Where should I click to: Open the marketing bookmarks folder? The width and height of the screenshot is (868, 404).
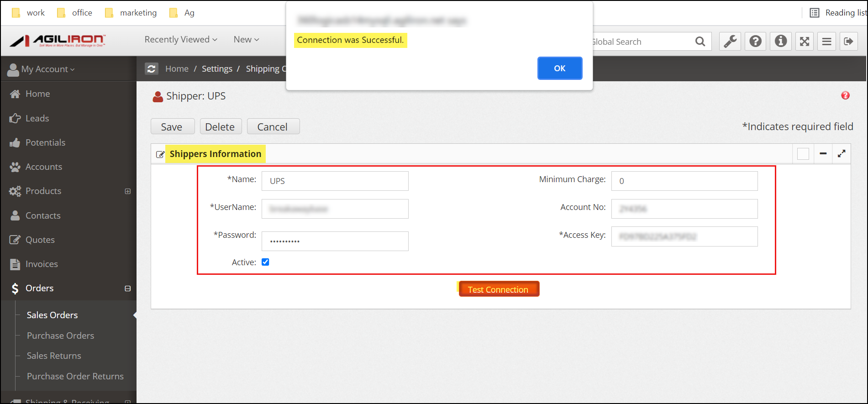coord(131,13)
